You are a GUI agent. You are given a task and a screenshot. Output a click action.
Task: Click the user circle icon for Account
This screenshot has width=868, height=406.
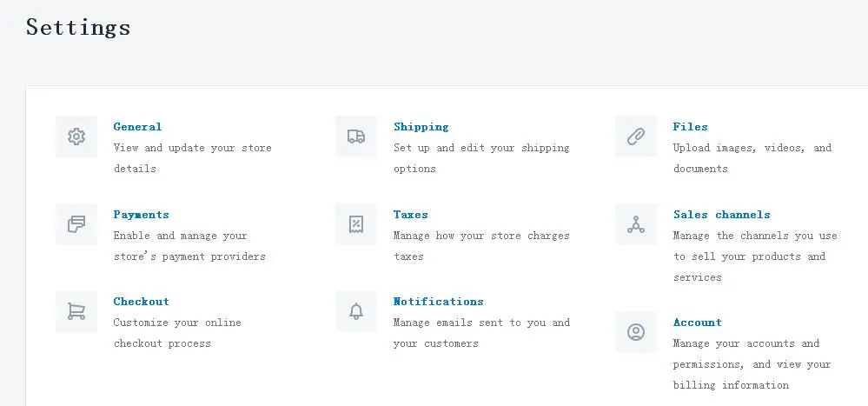click(636, 332)
